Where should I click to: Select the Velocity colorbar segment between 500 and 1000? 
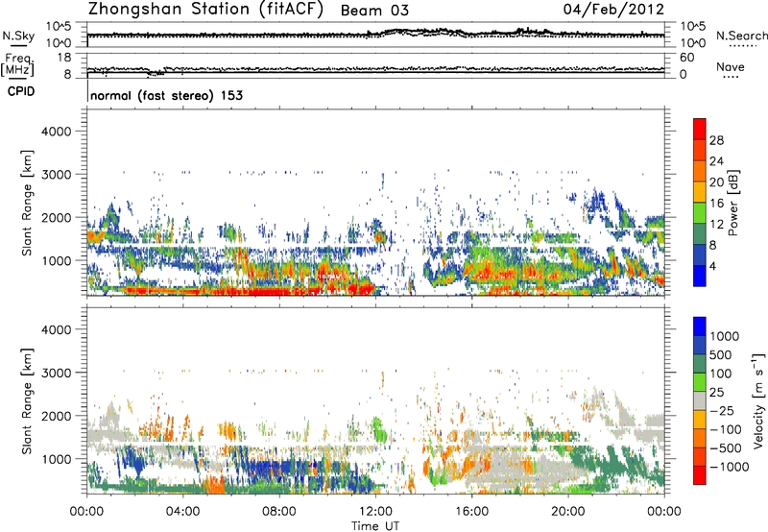point(700,345)
